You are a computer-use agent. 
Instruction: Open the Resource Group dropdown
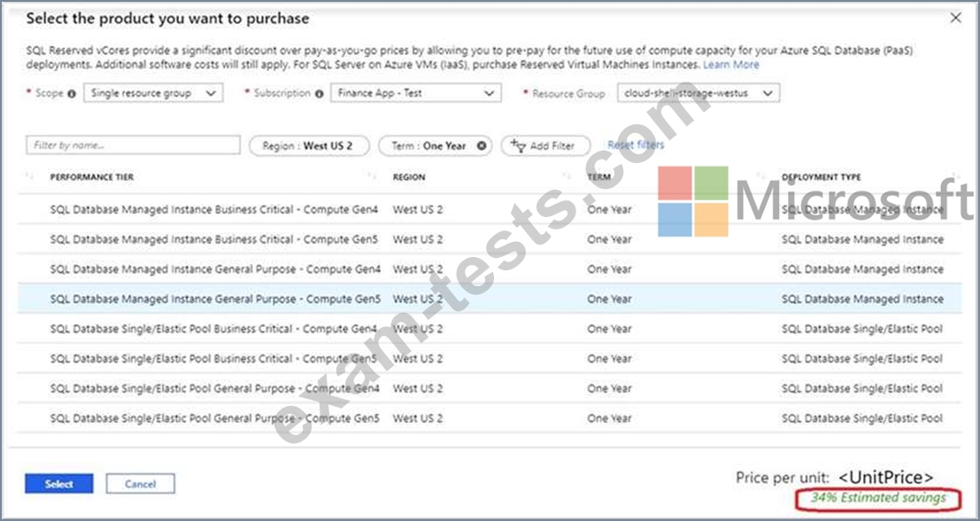[698, 93]
